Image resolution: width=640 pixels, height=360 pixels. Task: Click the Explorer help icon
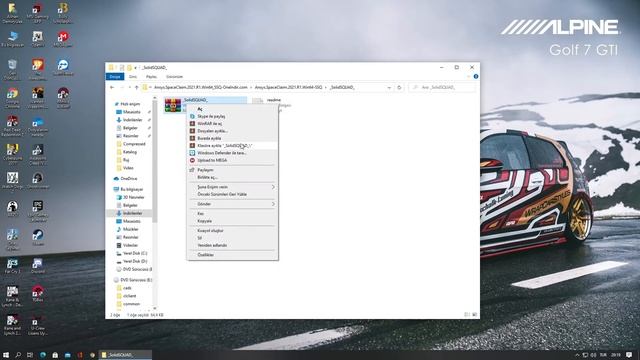476,76
